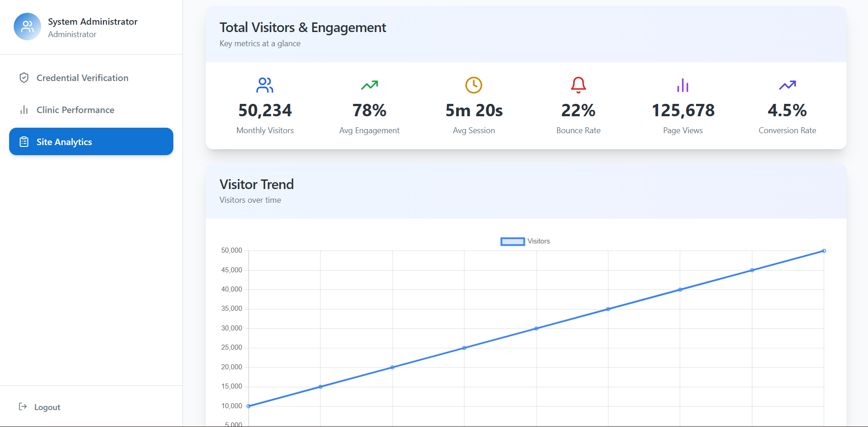Viewport: 868px width, 427px height.
Task: Click the 5m 20s Avg Session value
Action: (474, 110)
